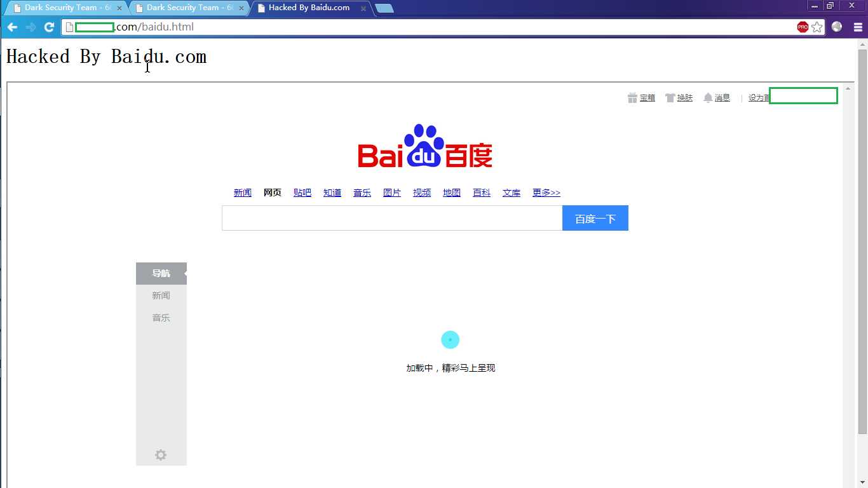Open the 地图 link
Screen dimensions: 868x488
tap(452, 193)
